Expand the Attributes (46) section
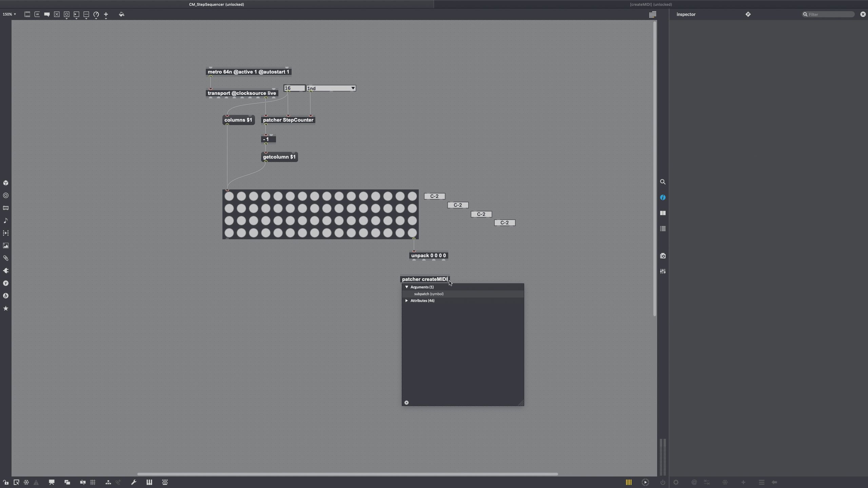Image resolution: width=868 pixels, height=488 pixels. (407, 301)
